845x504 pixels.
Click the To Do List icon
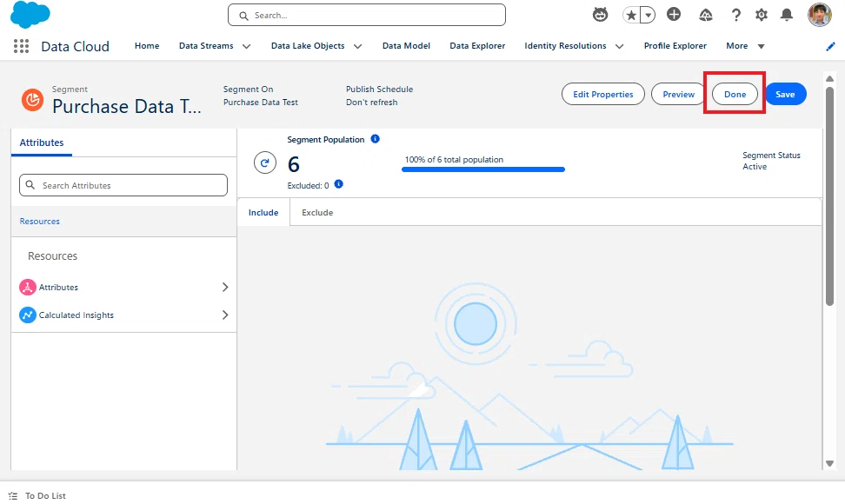click(x=13, y=496)
